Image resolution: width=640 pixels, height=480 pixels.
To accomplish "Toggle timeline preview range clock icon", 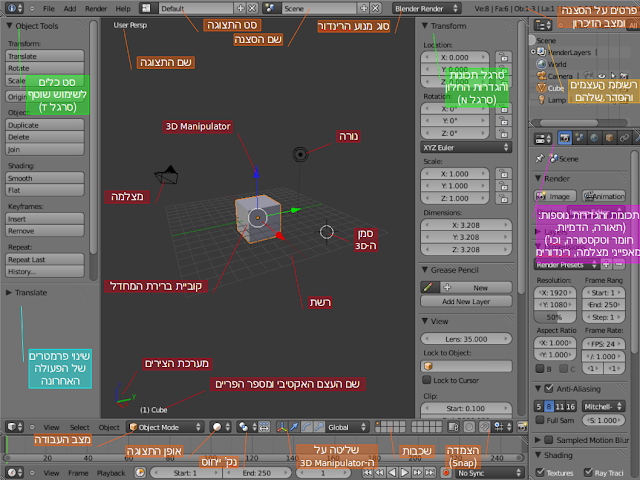I will tap(140, 473).
